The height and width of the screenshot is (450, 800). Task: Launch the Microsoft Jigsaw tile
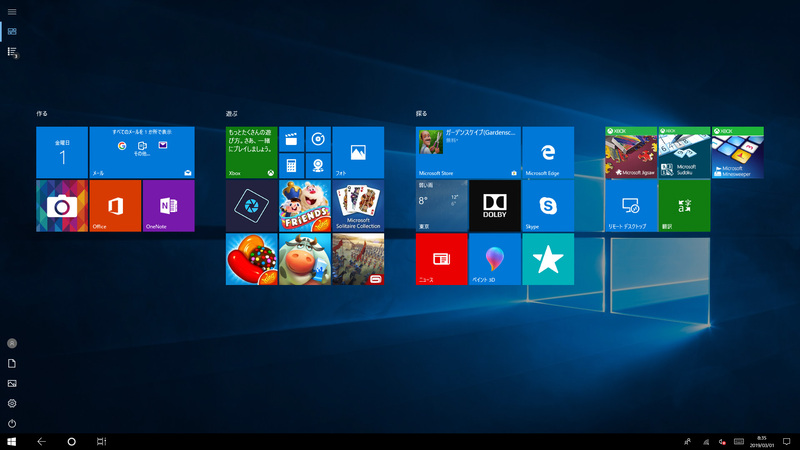pos(631,153)
